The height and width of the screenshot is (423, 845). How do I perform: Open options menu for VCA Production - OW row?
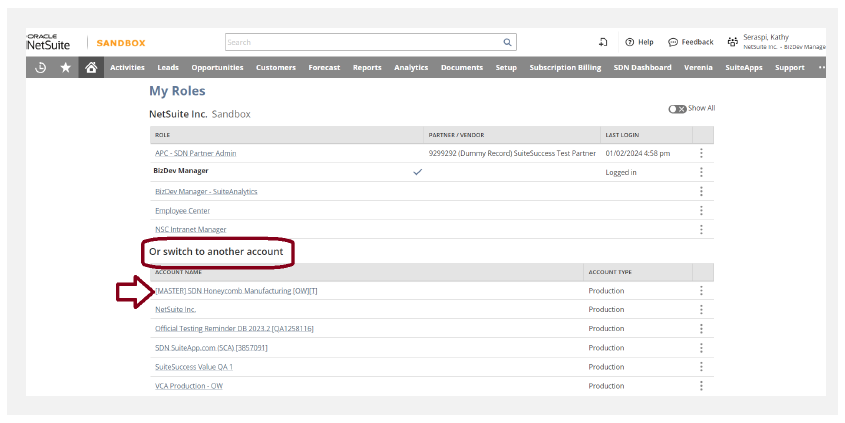point(701,386)
